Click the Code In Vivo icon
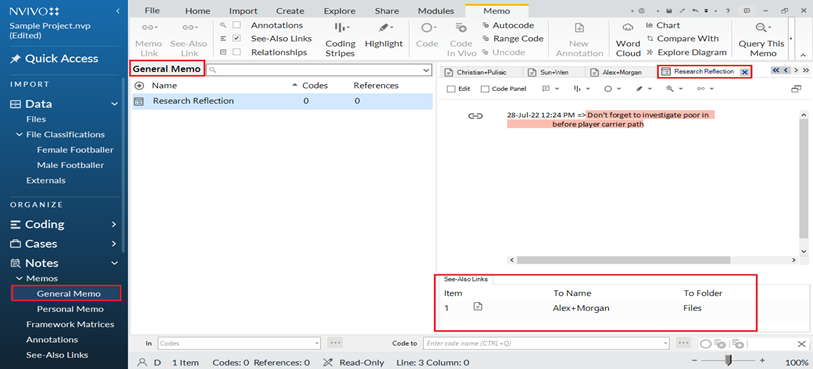813x369 pixels. tap(461, 27)
